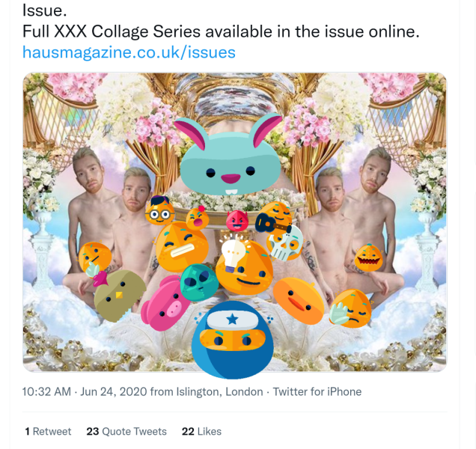Click the teal alien emoji
The width and height of the screenshot is (476, 449).
[199, 281]
